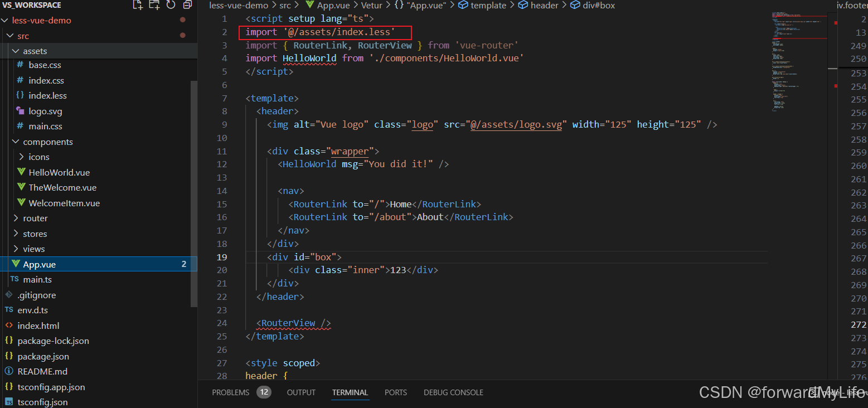
Task: Click HelloWorld identifier in line 4 import
Action: pos(309,58)
